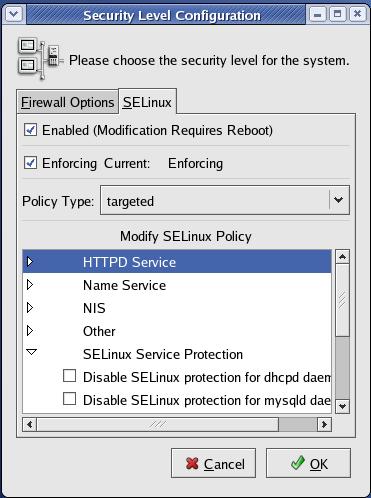Switch to the Firewall Options tab
Viewport: 371px width, 498px height.
pos(68,102)
